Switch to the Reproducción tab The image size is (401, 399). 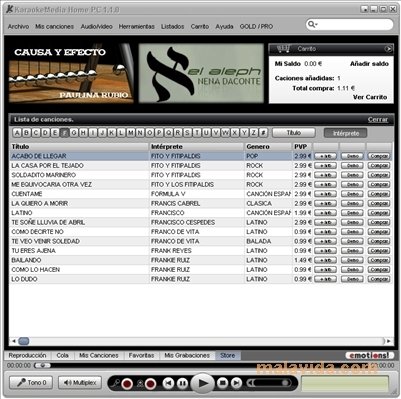click(27, 356)
